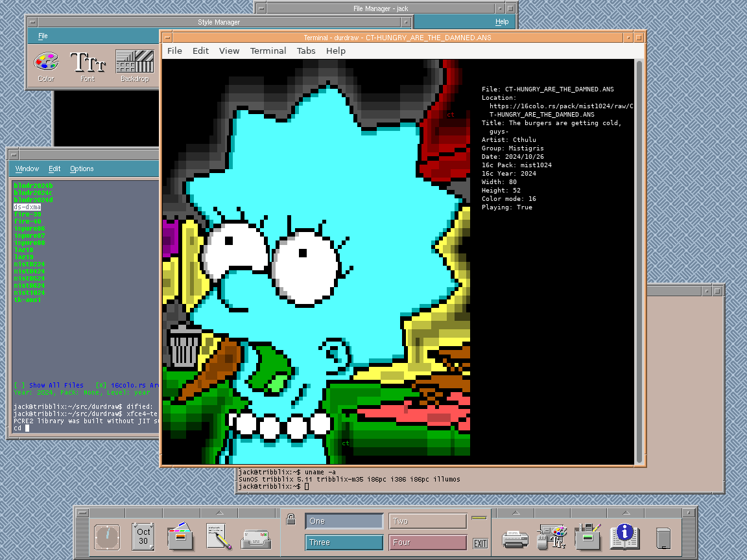The width and height of the screenshot is (747, 560).
Task: Click the terminal's vertical scrollbar
Action: pyautogui.click(x=639, y=261)
